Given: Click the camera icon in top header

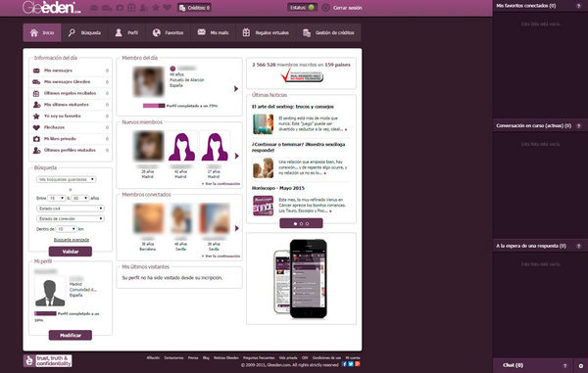Looking at the screenshot, I should 120,8.
